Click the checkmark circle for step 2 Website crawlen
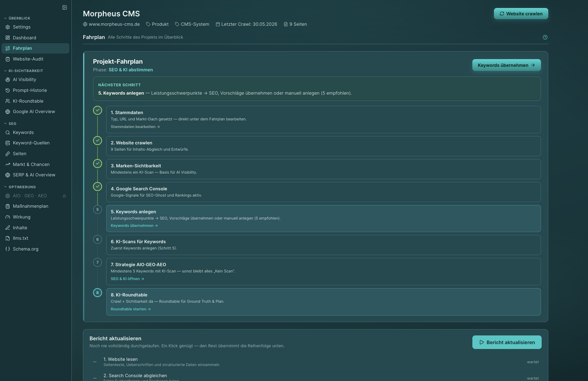The width and height of the screenshot is (588, 381). pos(97,141)
